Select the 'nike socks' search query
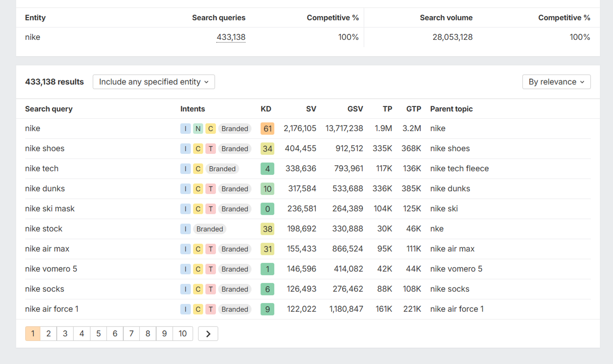 coord(45,289)
